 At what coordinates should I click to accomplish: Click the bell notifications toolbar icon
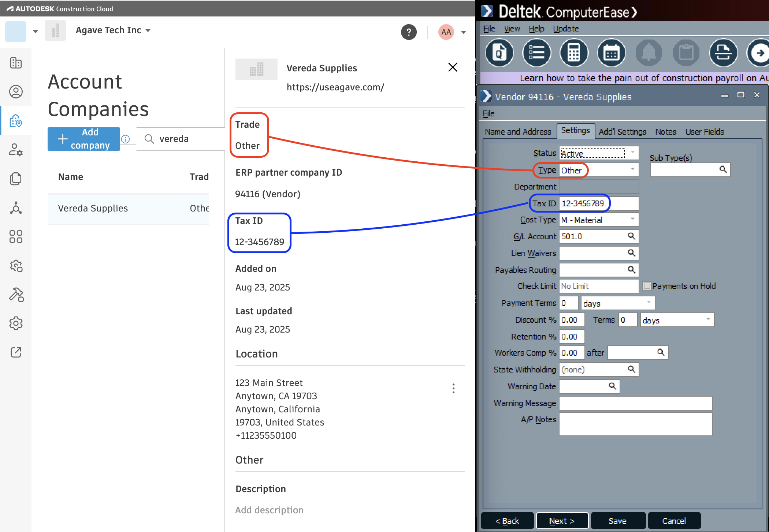[649, 53]
